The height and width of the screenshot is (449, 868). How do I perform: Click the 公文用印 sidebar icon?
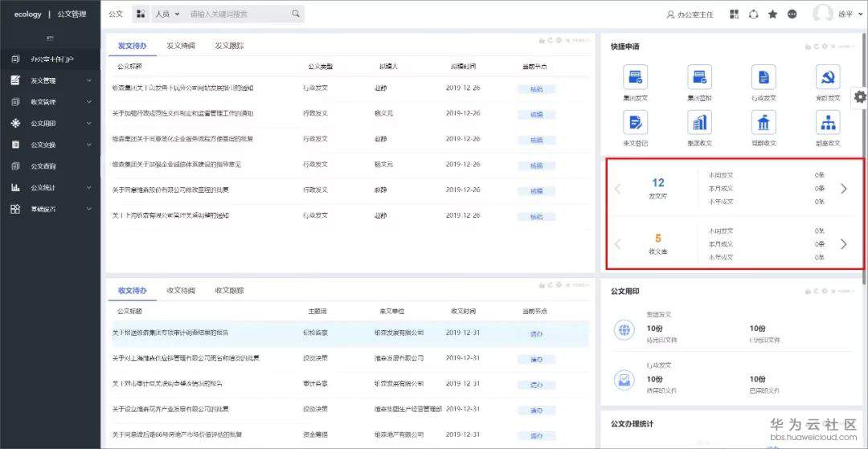(15, 124)
